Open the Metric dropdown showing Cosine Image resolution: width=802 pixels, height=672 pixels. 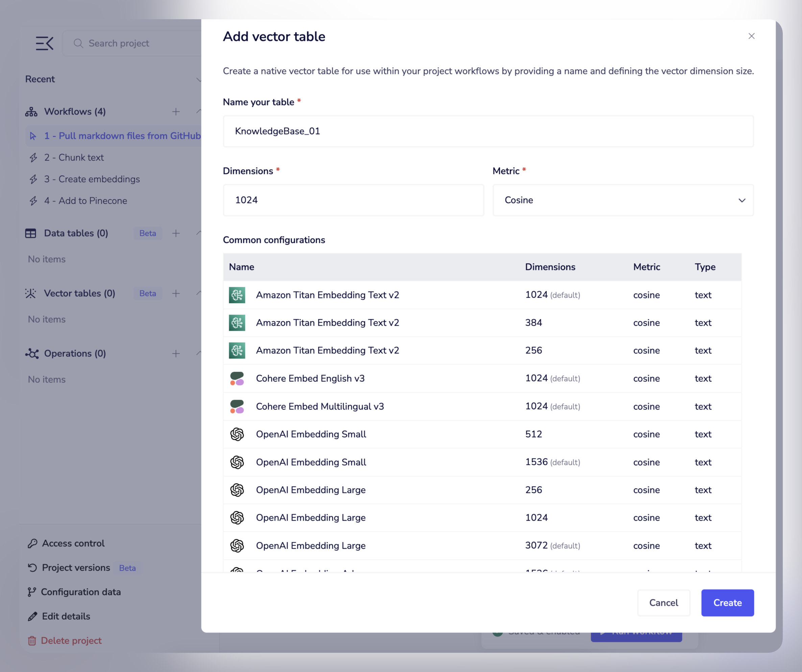pyautogui.click(x=623, y=200)
